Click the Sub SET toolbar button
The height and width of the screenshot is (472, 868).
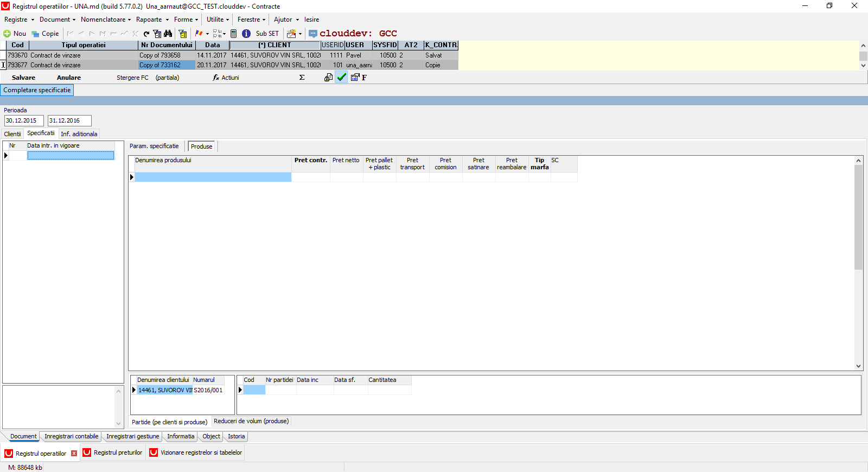coord(267,34)
